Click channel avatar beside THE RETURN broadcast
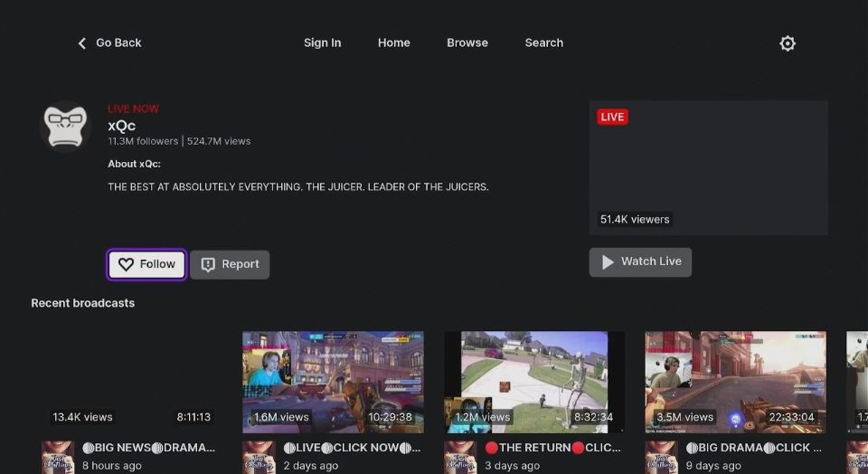This screenshot has width=868, height=474. click(x=460, y=457)
